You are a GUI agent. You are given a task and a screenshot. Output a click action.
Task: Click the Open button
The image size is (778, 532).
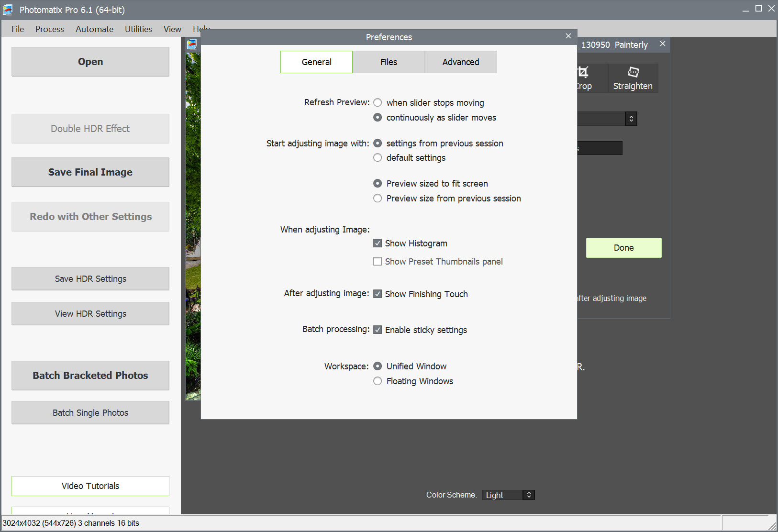pyautogui.click(x=90, y=62)
